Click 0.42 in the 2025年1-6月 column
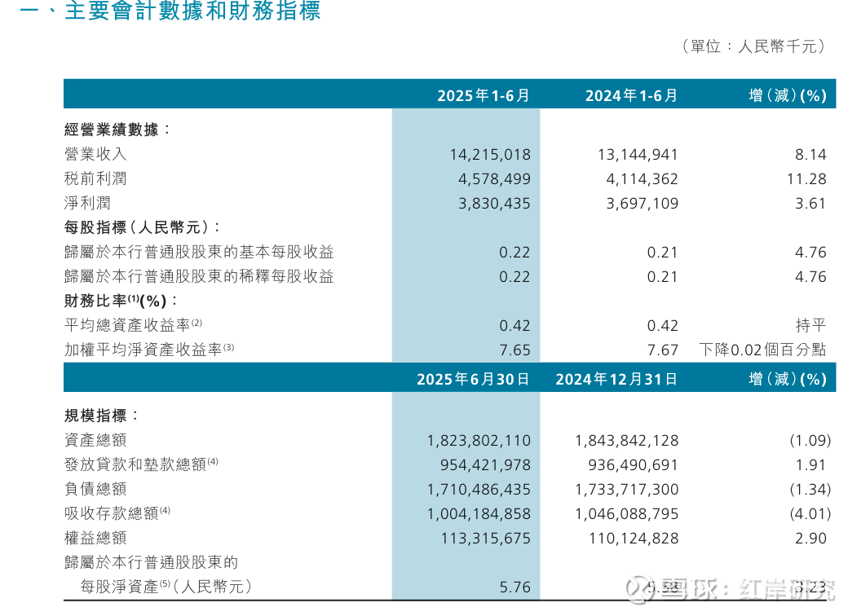The height and width of the screenshot is (616, 861). [x=514, y=326]
